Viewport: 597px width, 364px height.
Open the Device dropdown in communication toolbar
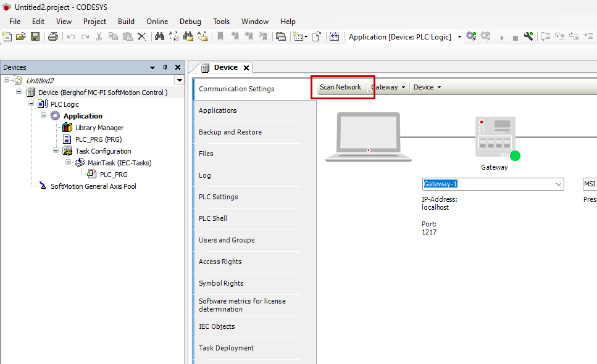(427, 87)
